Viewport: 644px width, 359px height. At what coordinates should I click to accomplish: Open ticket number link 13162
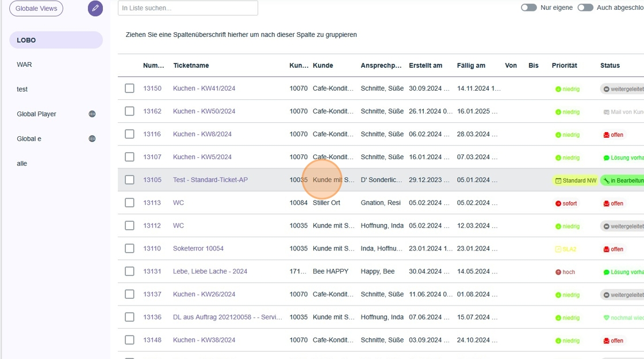click(152, 111)
